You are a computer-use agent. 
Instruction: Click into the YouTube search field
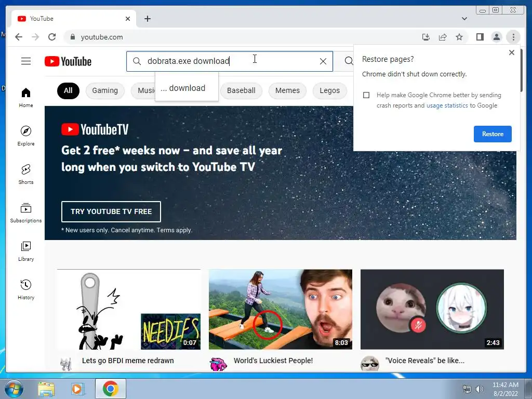click(x=229, y=61)
